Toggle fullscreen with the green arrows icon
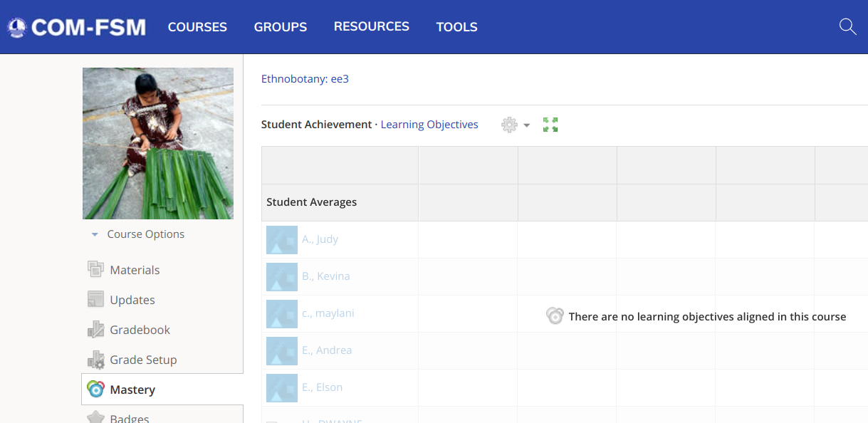Image resolution: width=868 pixels, height=423 pixels. click(x=550, y=125)
